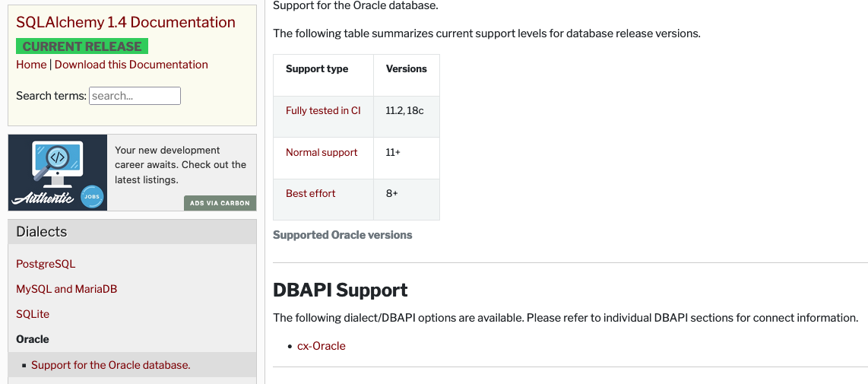Open the cx-Oracle DBAPI link
868x384 pixels.
point(321,346)
